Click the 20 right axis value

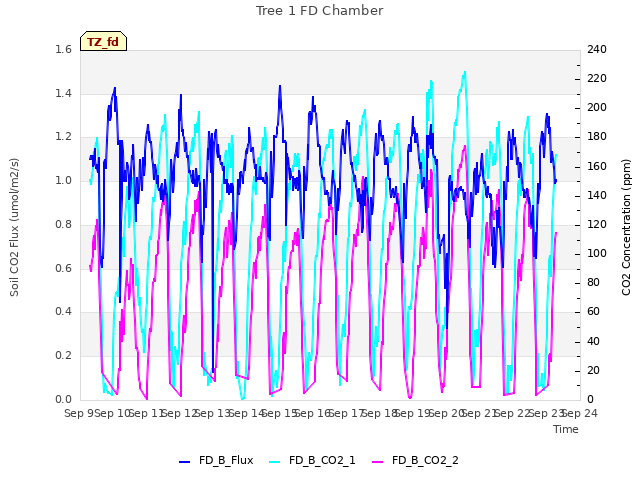click(x=593, y=370)
